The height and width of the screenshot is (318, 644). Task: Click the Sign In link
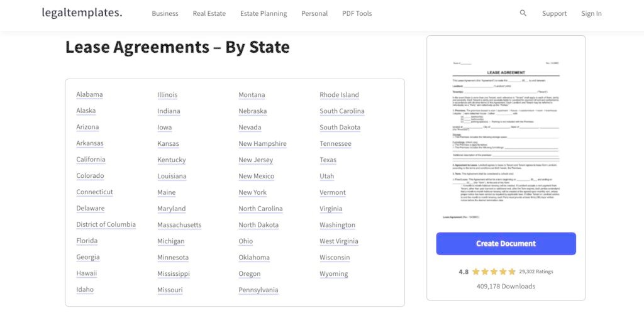(591, 14)
